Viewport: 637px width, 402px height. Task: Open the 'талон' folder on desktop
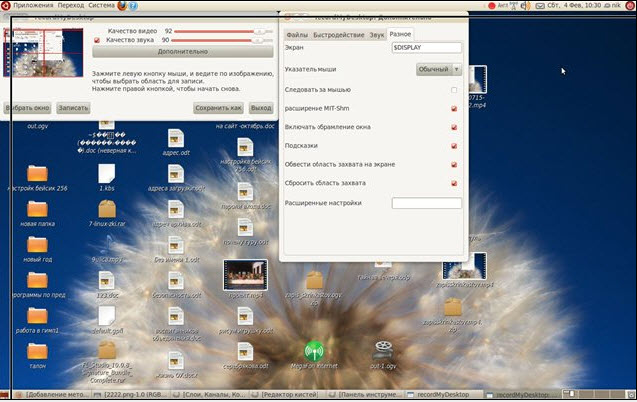pos(37,351)
